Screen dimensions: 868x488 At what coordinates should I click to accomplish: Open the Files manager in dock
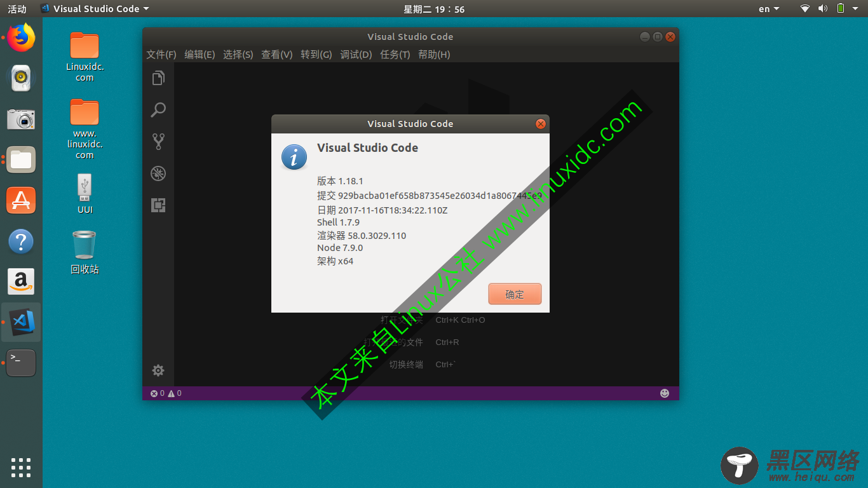(x=21, y=159)
